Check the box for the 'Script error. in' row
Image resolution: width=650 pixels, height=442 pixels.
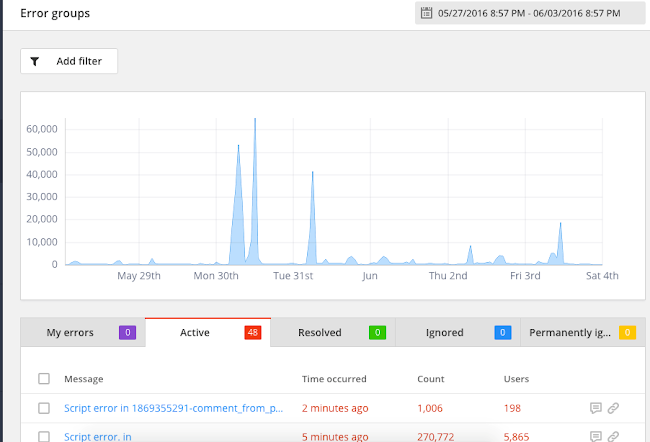pyautogui.click(x=44, y=436)
